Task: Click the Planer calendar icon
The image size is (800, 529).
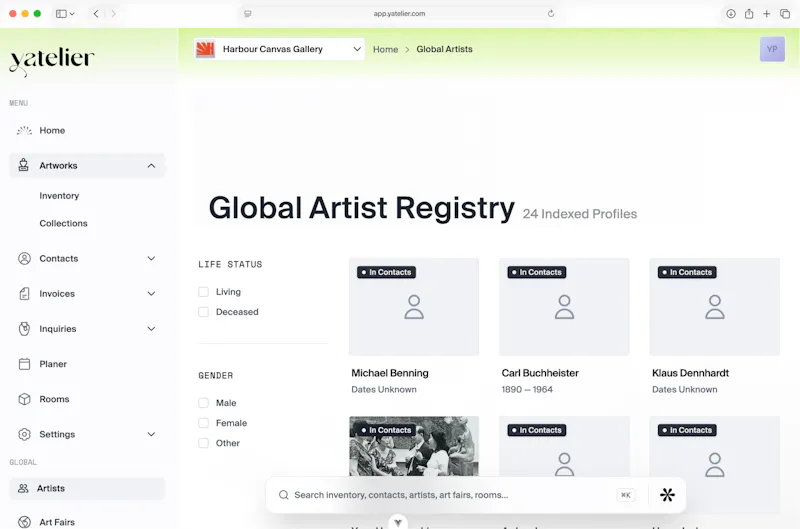Action: (x=24, y=364)
